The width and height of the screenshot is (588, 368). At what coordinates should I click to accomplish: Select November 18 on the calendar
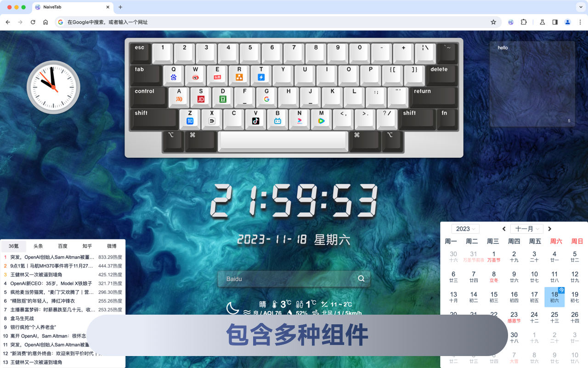[554, 297]
